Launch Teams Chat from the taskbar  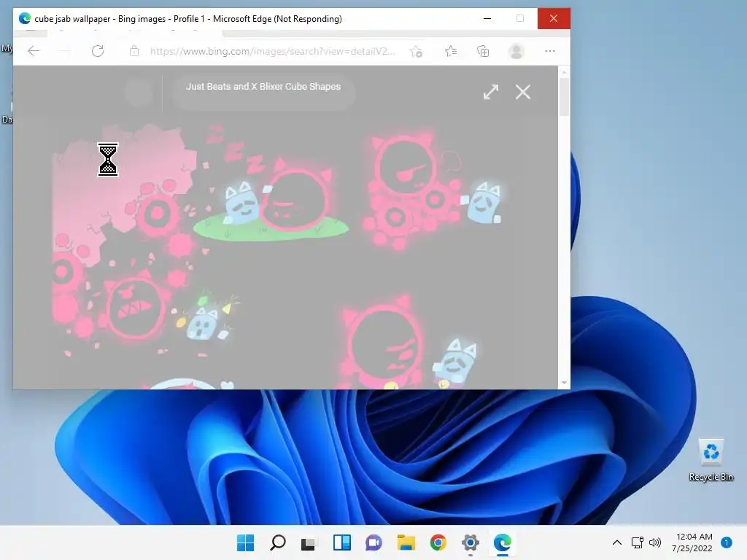[374, 542]
